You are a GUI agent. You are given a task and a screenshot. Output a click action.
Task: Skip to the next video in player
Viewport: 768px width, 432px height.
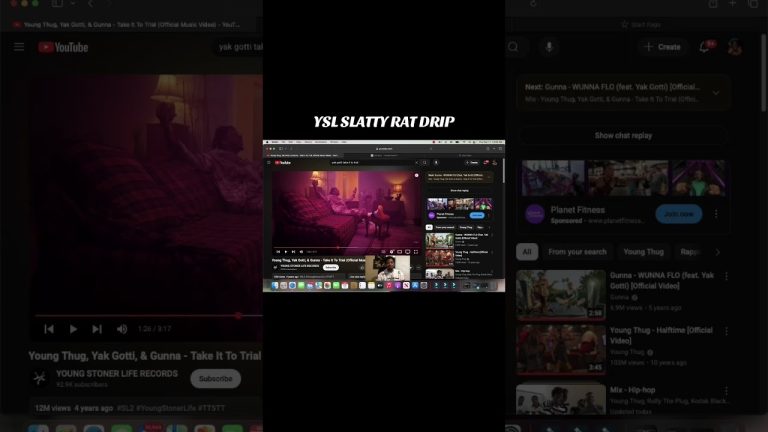pos(97,329)
